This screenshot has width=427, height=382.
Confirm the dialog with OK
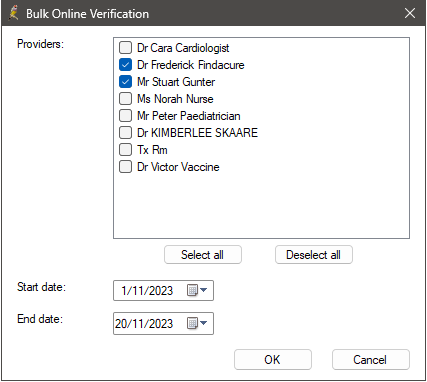[x=273, y=360]
